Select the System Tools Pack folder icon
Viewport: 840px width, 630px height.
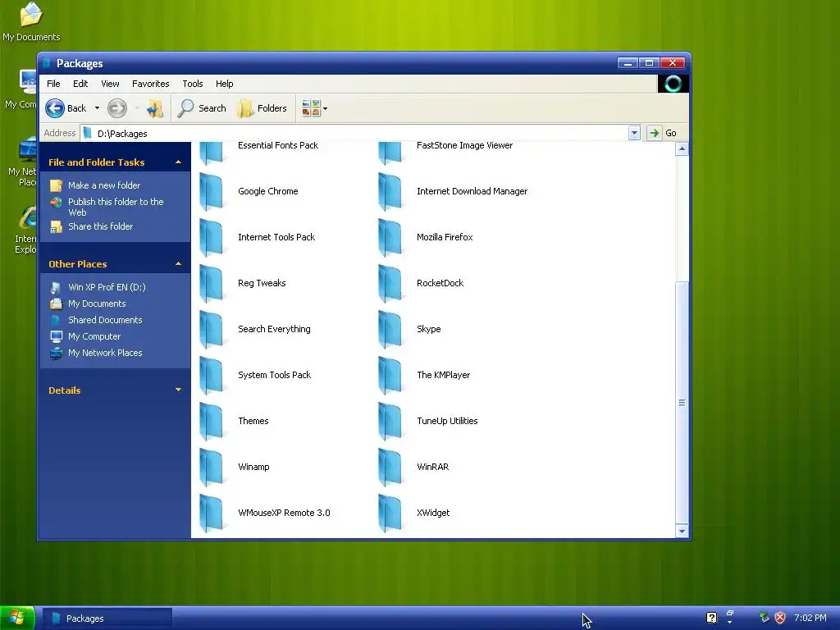point(212,375)
